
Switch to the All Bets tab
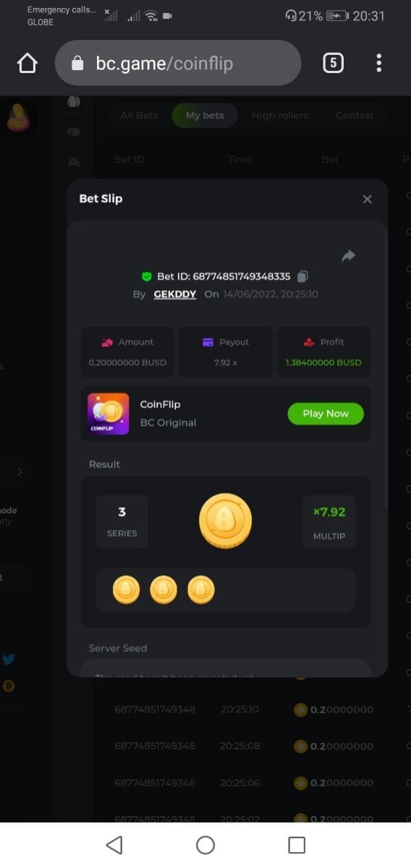pyautogui.click(x=137, y=116)
